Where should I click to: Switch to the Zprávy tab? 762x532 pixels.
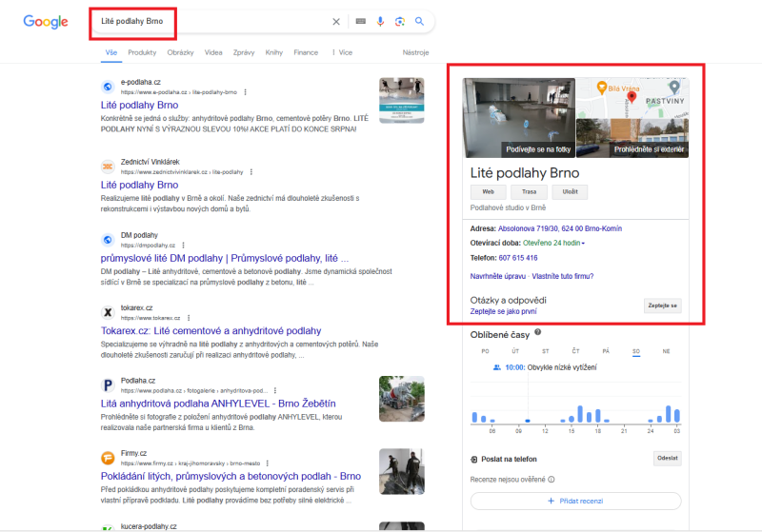pyautogui.click(x=244, y=52)
